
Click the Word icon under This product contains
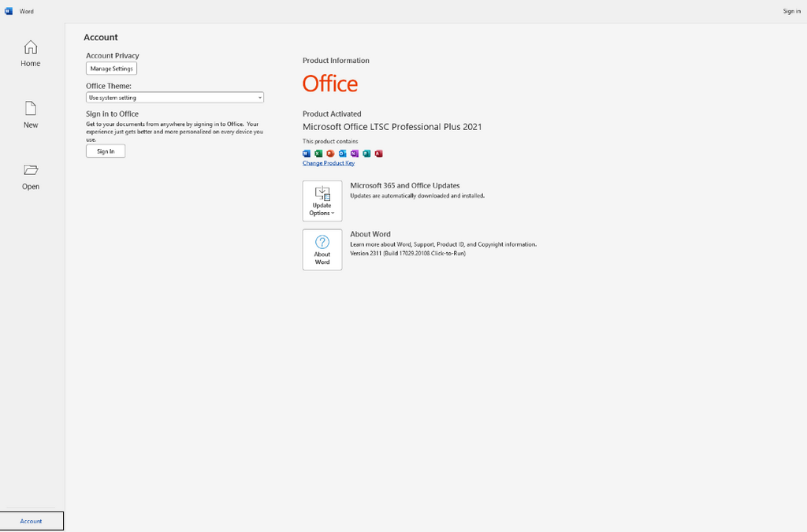307,154
